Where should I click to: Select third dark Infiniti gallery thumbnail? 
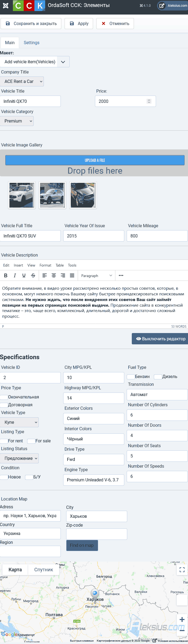click(x=83, y=195)
